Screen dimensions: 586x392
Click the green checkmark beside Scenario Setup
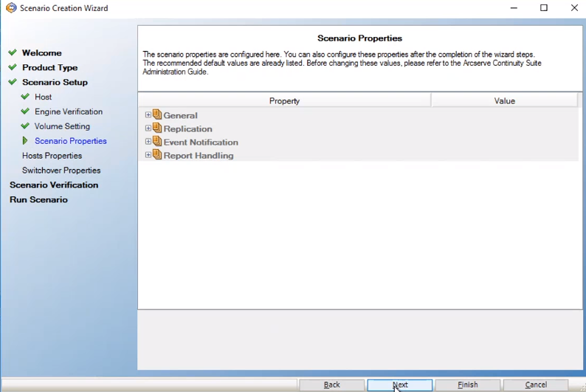tap(13, 81)
